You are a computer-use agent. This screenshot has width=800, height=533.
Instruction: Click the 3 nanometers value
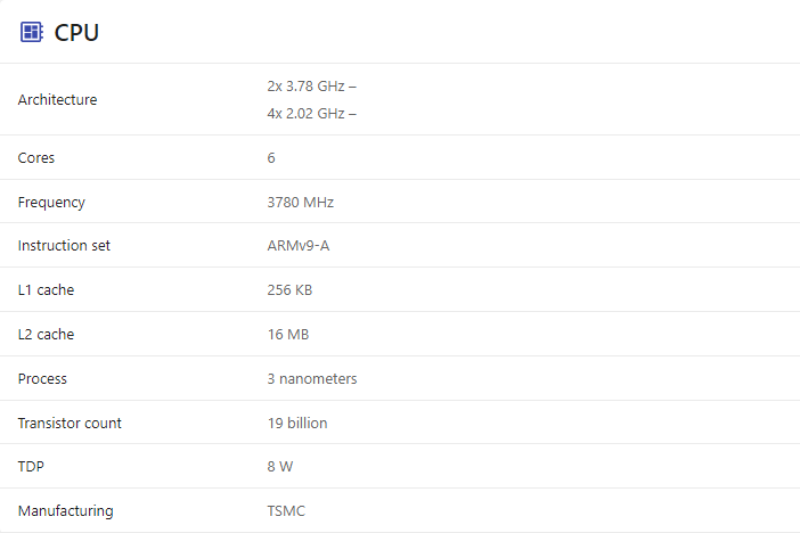coord(312,379)
